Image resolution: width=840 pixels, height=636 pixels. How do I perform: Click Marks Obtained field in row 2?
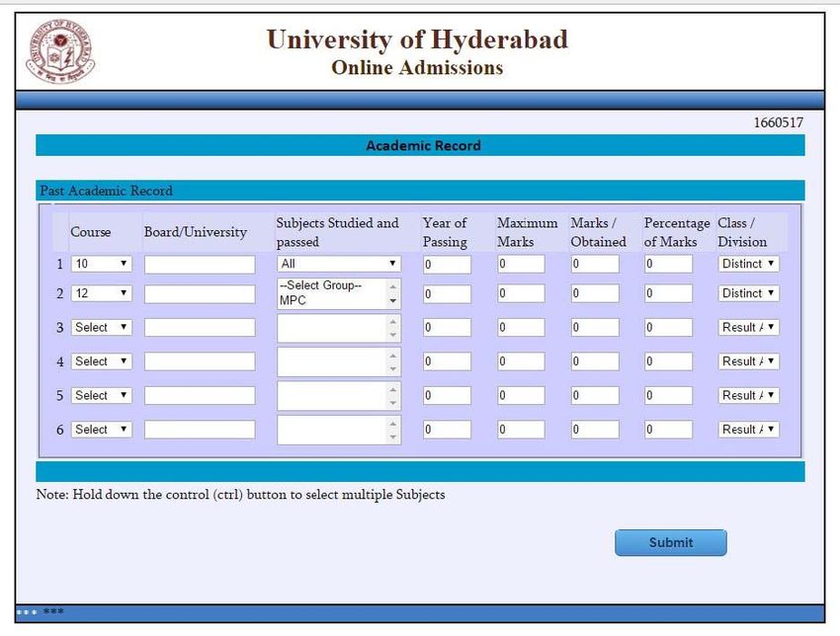pyautogui.click(x=595, y=293)
